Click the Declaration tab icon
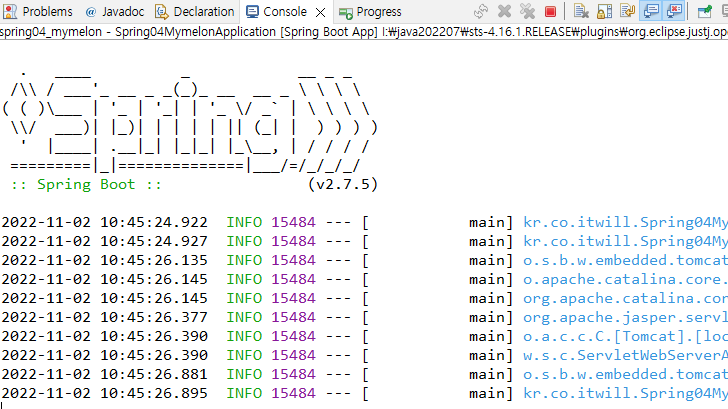Viewport: 728px width, 409px height. [162, 12]
